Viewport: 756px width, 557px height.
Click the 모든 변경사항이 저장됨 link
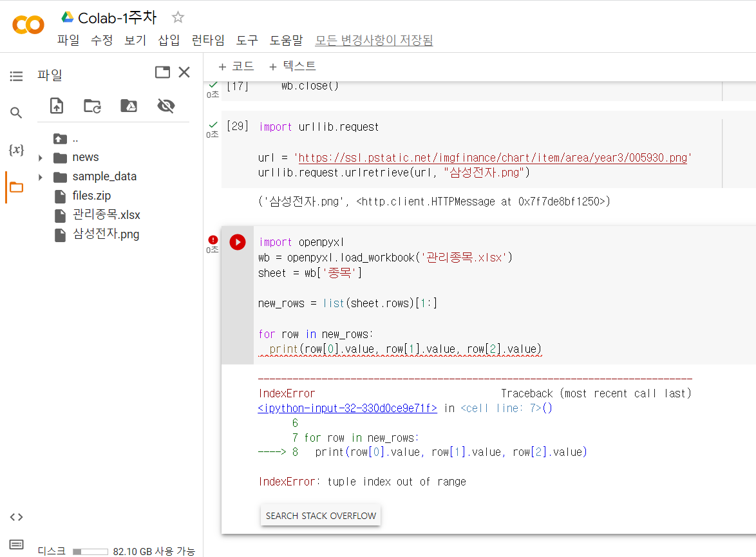coord(374,40)
